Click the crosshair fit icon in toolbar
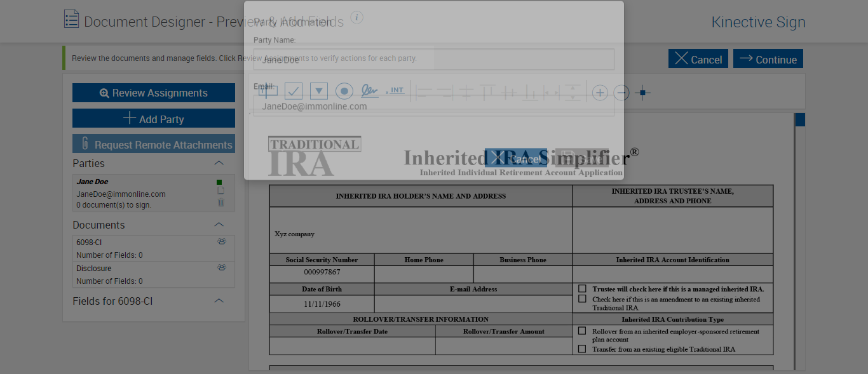 click(642, 93)
